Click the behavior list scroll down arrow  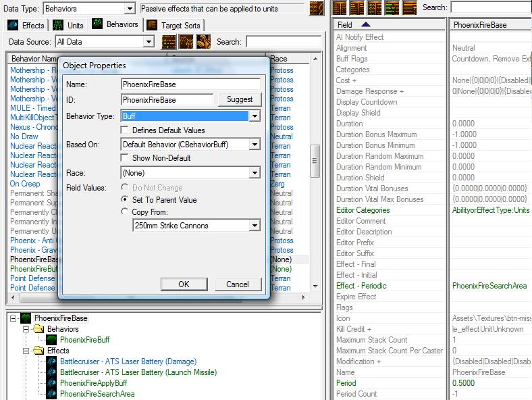(315, 286)
